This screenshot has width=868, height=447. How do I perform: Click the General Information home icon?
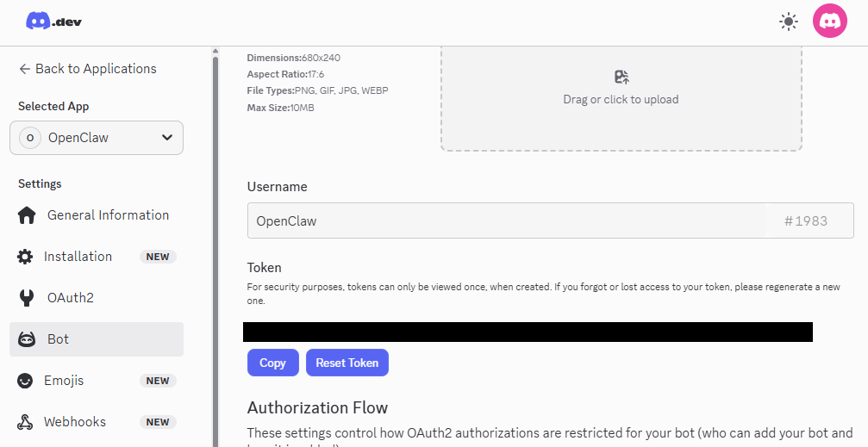27,215
